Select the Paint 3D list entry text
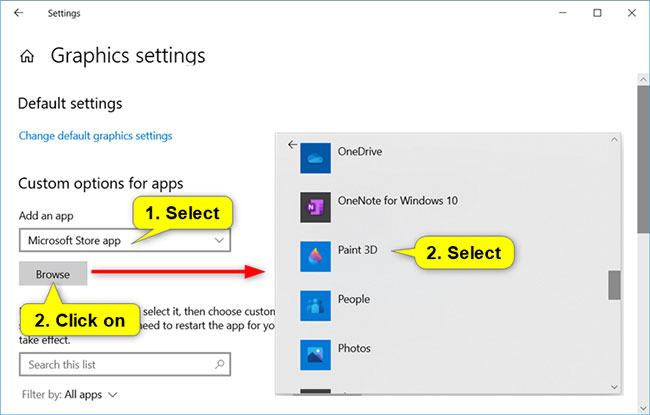This screenshot has width=650, height=415. click(x=357, y=250)
